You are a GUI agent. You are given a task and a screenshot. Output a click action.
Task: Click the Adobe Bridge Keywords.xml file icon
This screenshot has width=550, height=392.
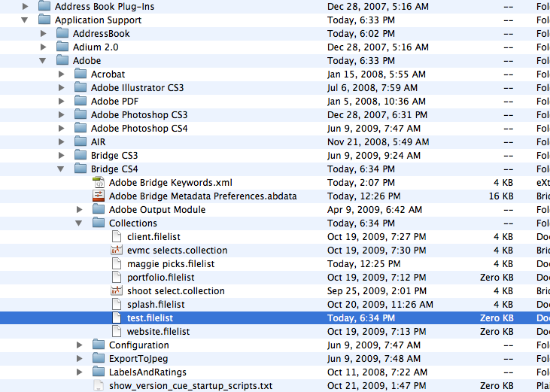coord(99,182)
